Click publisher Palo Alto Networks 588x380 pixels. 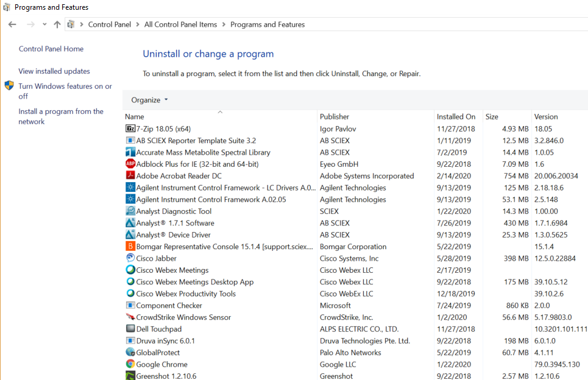[x=350, y=353]
